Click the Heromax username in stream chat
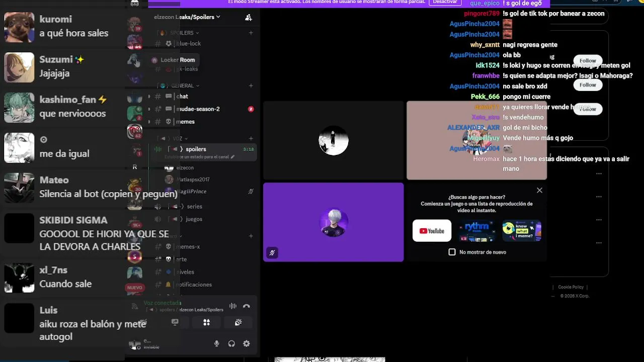Image resolution: width=644 pixels, height=362 pixels. click(x=486, y=159)
